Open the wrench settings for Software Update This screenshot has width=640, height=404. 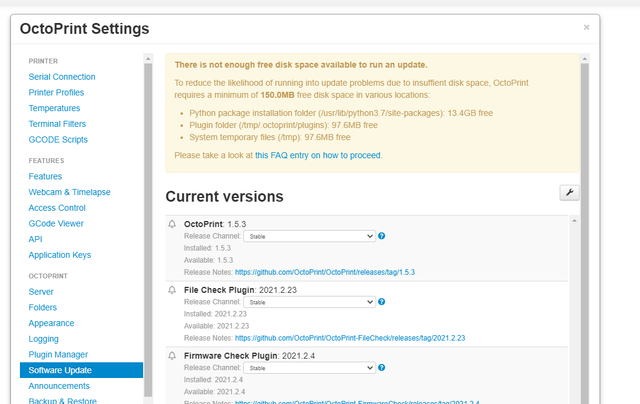click(569, 192)
